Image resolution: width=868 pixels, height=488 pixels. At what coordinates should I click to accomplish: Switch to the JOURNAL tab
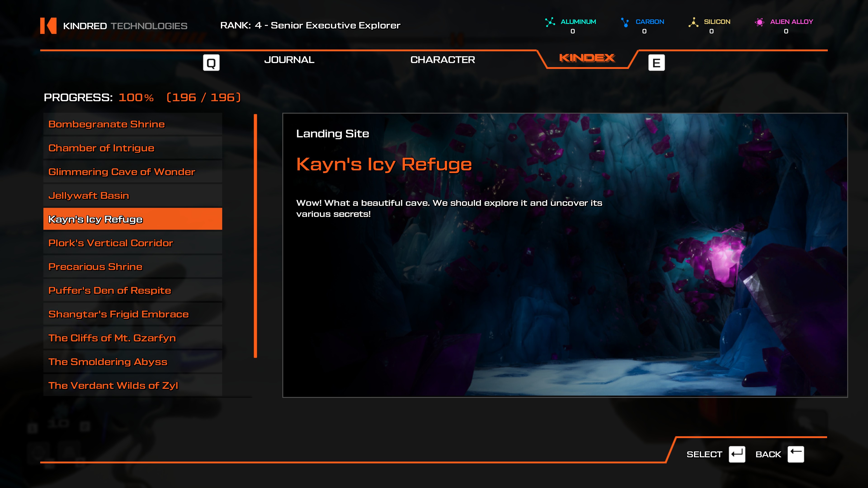click(x=289, y=60)
